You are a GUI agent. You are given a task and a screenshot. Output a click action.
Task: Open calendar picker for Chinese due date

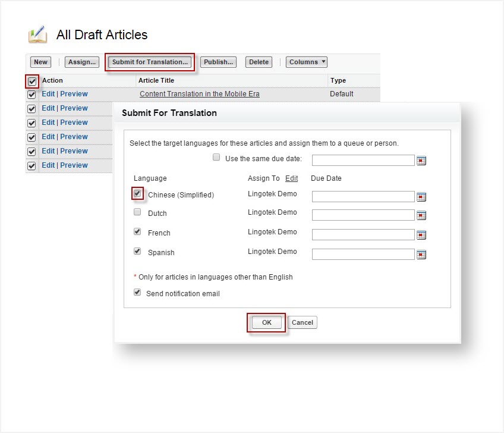pyautogui.click(x=421, y=197)
